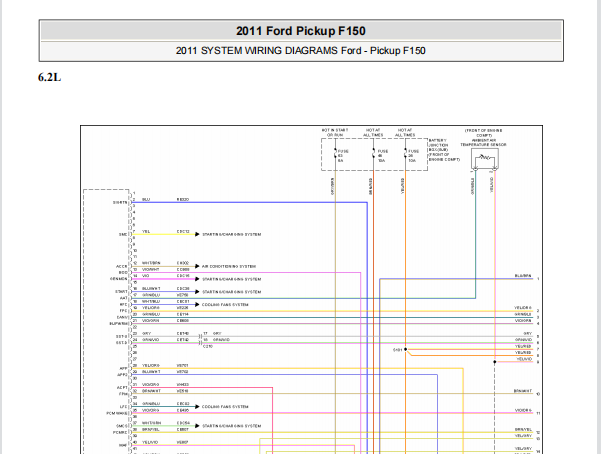The height and width of the screenshot is (454, 601).
Task: Click the '2011 Ford Pickup F150' title
Action: 301,31
